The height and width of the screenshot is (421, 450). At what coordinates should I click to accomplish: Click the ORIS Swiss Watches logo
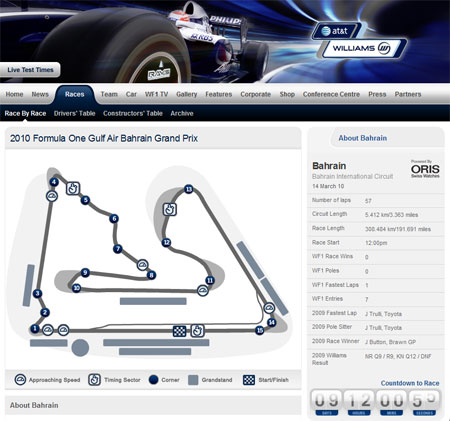pos(425,169)
